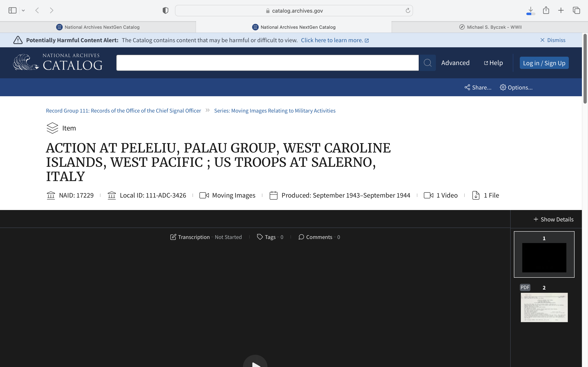Image resolution: width=588 pixels, height=367 pixels.
Task: Dismiss the harmful content alert
Action: (x=553, y=40)
